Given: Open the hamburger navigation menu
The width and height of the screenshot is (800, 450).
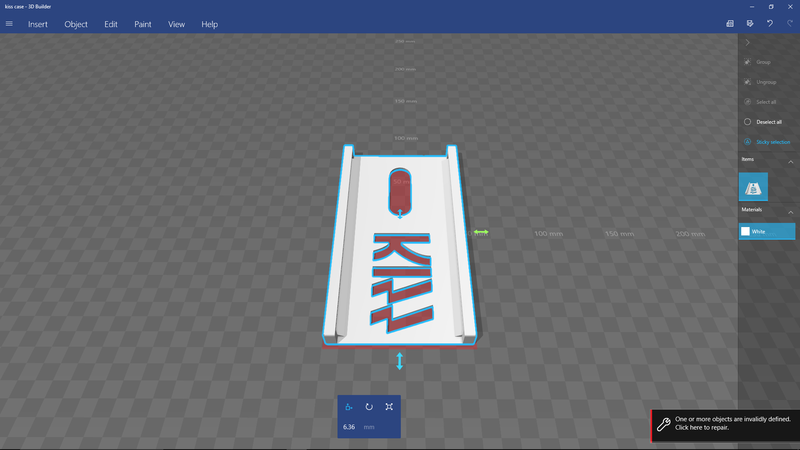Looking at the screenshot, I should 10,24.
